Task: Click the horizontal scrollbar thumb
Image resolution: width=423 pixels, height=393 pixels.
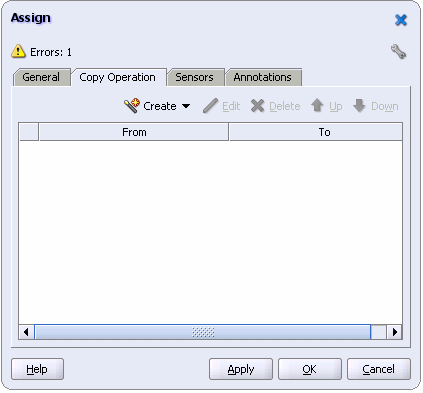Action: click(203, 332)
